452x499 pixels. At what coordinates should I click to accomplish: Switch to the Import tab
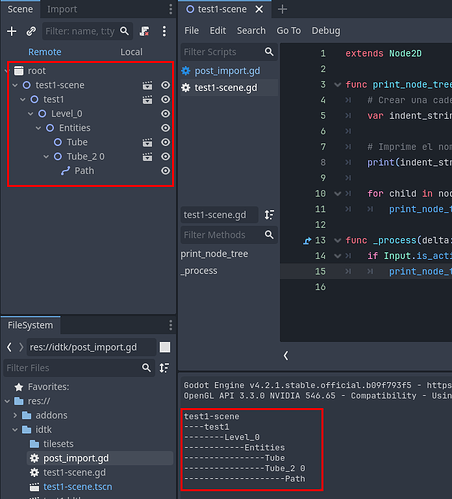click(x=62, y=9)
